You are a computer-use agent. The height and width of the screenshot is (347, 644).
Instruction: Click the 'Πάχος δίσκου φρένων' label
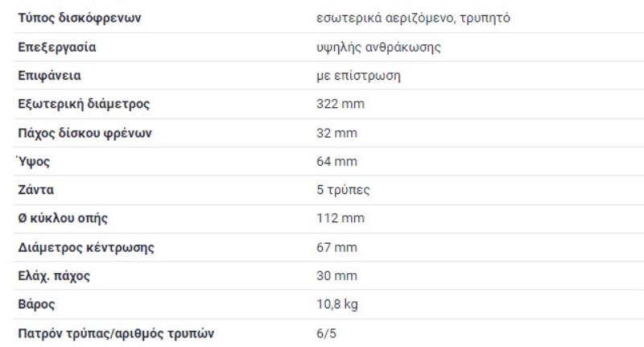(x=85, y=133)
